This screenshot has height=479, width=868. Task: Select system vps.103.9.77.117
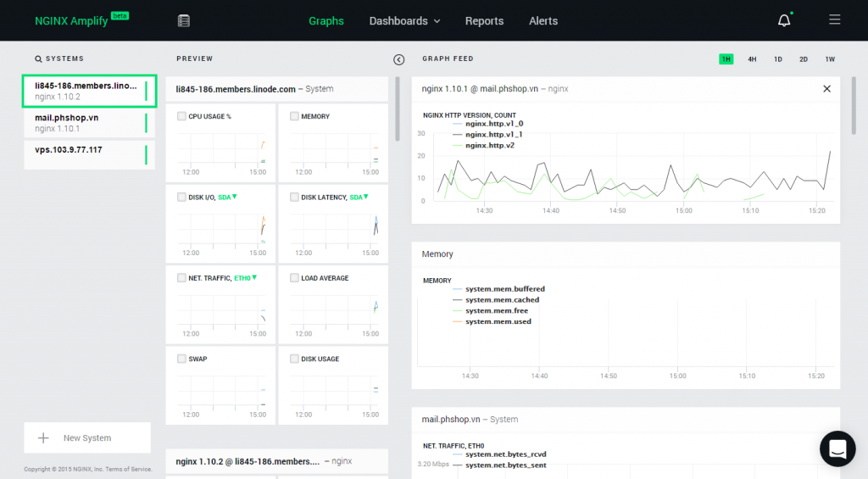89,154
